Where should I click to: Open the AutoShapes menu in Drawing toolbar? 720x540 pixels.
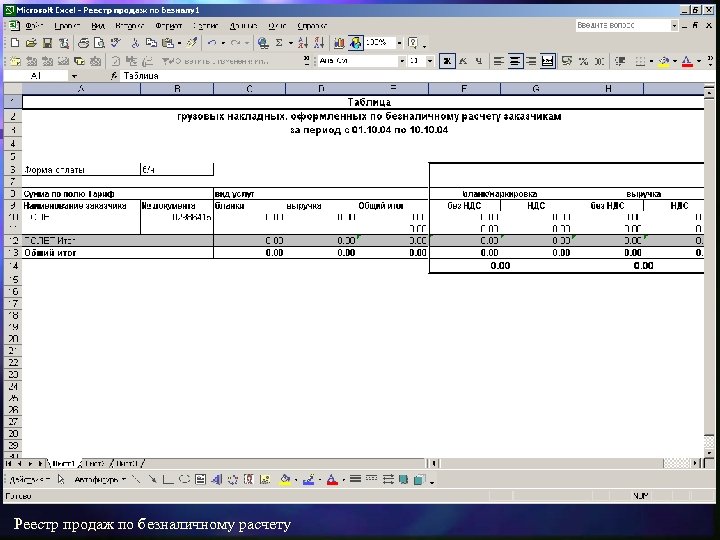click(x=100, y=480)
